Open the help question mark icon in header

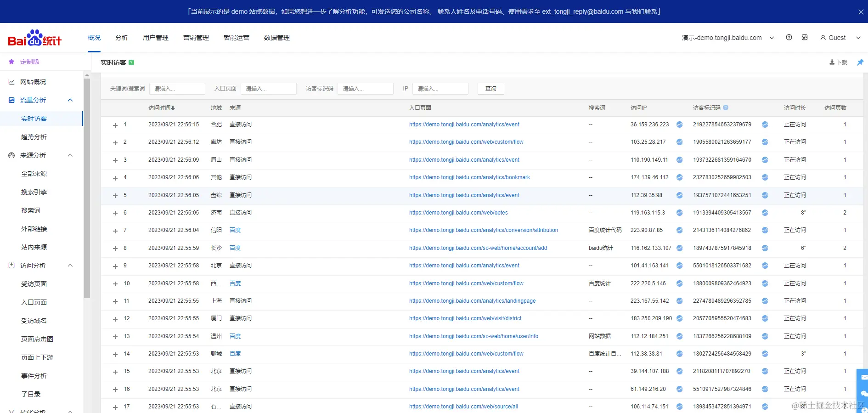pos(789,38)
